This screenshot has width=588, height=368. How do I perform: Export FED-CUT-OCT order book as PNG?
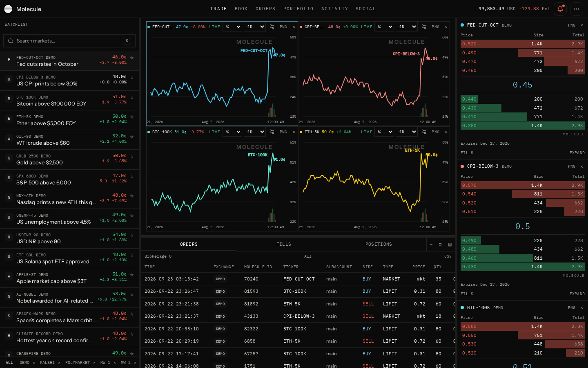[x=572, y=25]
